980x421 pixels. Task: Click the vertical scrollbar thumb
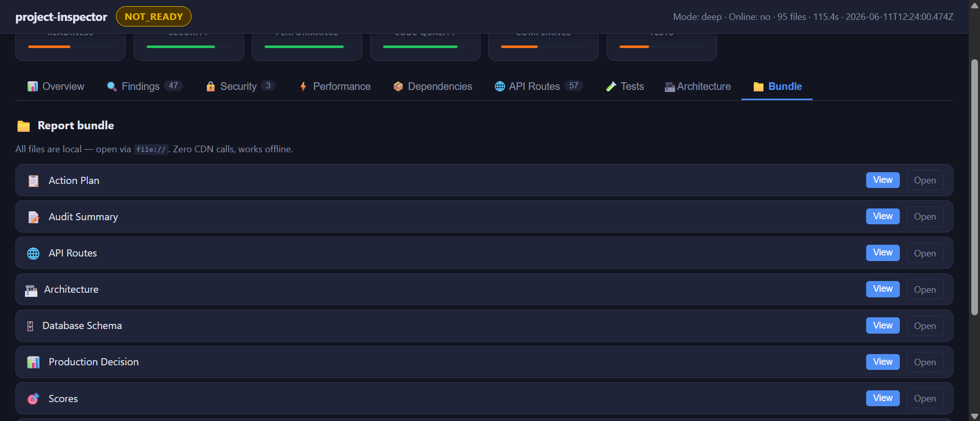(974, 187)
